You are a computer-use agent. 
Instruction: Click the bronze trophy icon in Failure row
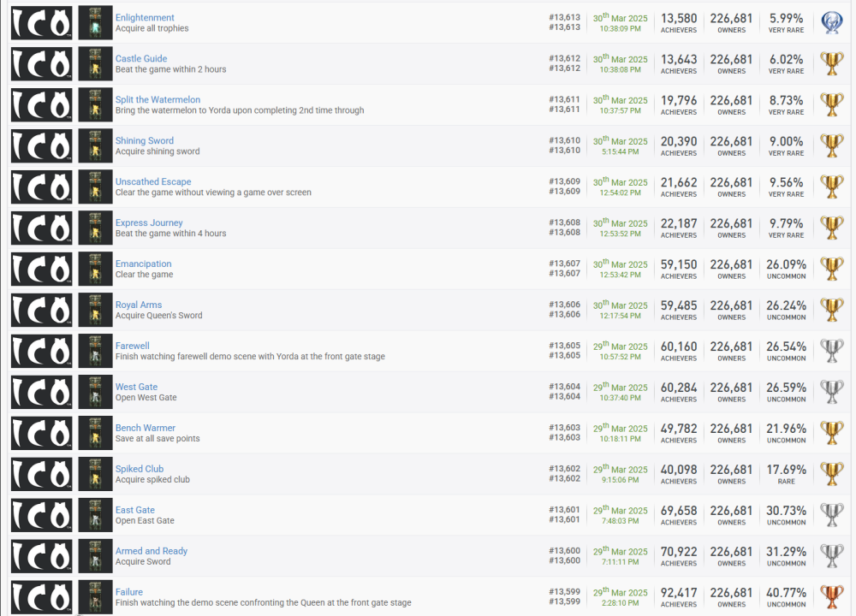click(x=831, y=597)
